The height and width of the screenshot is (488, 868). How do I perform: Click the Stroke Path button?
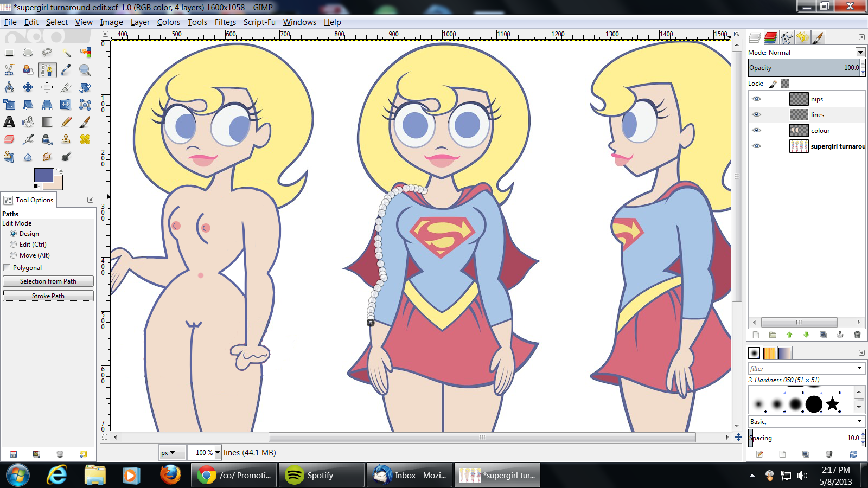(48, 296)
